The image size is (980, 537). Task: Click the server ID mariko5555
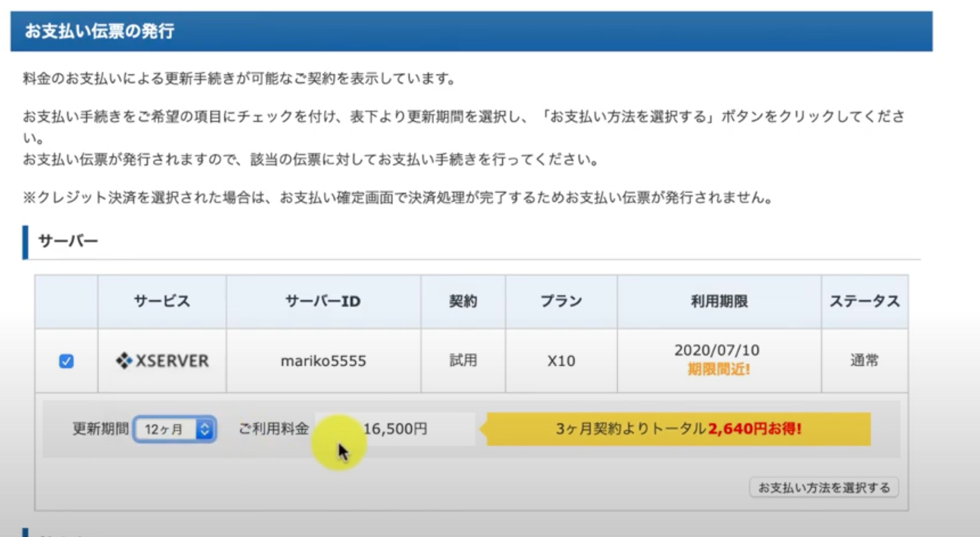pos(323,361)
